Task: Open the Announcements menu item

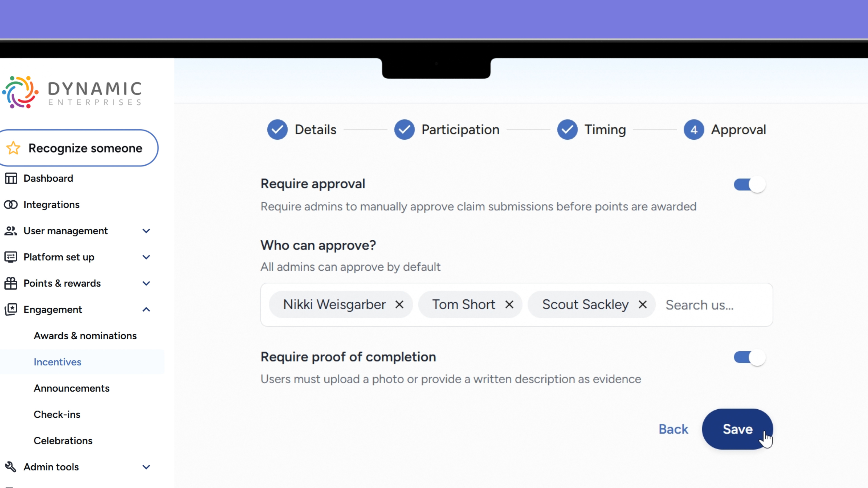Action: tap(71, 388)
